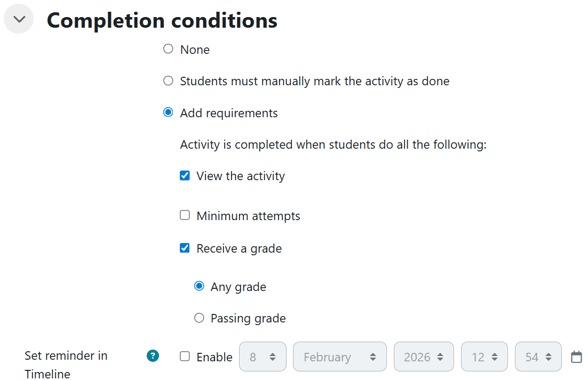Uncheck View the activity requirement
This screenshot has width=588, height=380.
[185, 176]
